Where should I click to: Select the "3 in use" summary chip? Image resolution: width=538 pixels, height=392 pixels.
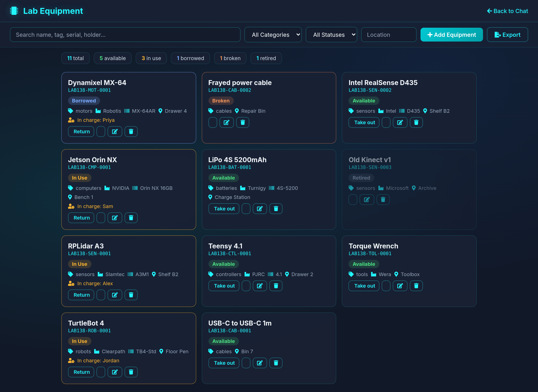point(151,58)
